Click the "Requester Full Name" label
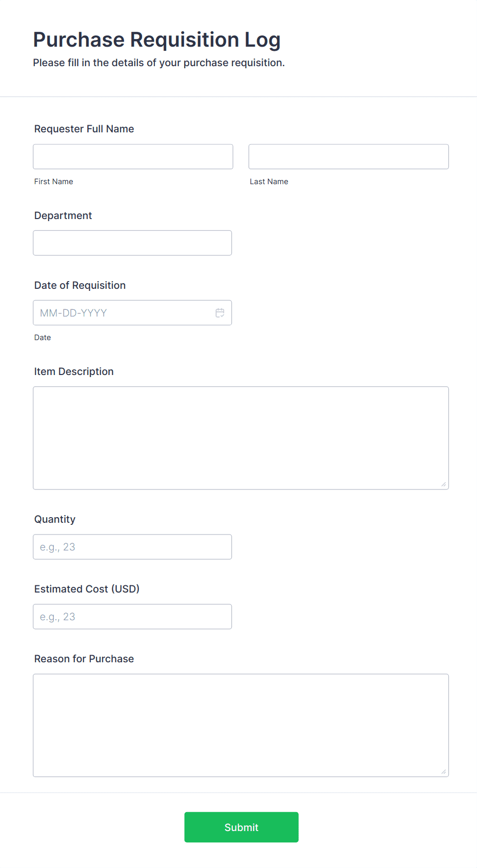Image resolution: width=477 pixels, height=868 pixels. [x=84, y=129]
